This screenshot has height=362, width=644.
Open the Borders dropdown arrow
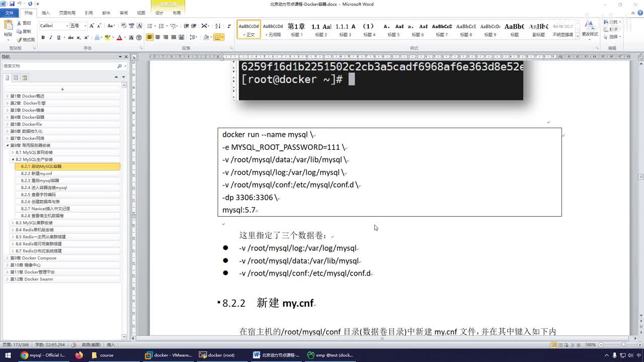223,37
